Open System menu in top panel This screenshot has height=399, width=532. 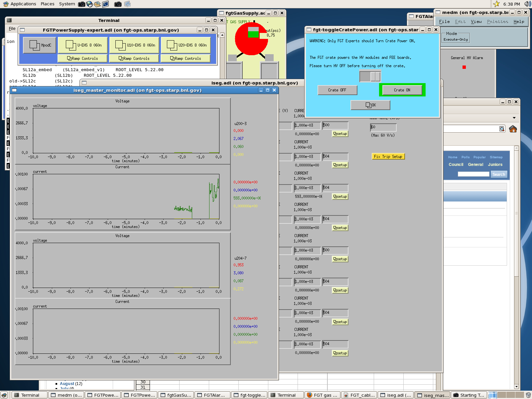click(x=67, y=4)
